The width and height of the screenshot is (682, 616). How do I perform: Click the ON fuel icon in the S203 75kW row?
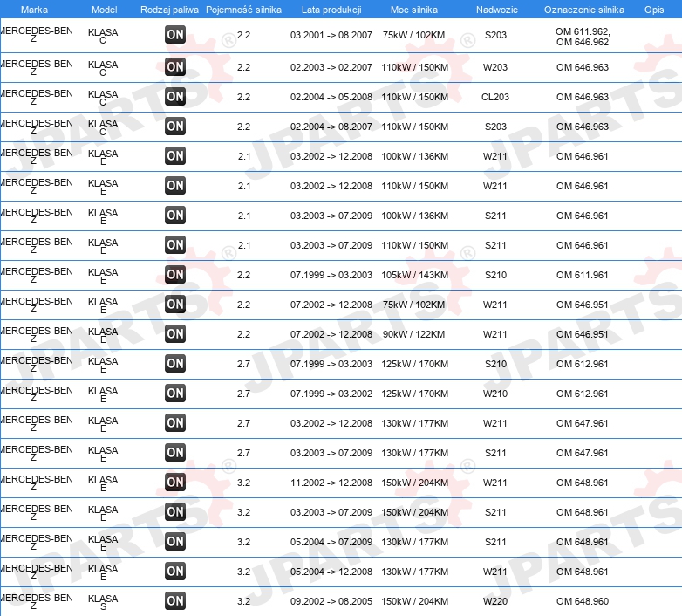tap(175, 35)
